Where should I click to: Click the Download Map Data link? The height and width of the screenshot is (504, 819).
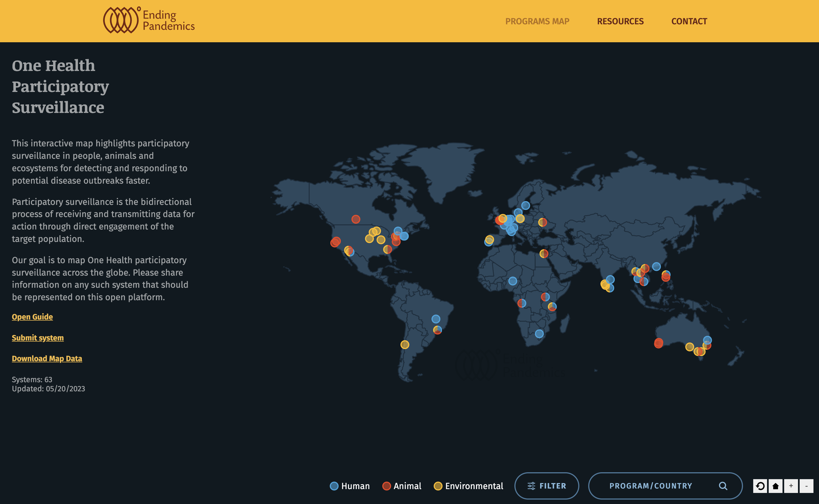click(47, 359)
